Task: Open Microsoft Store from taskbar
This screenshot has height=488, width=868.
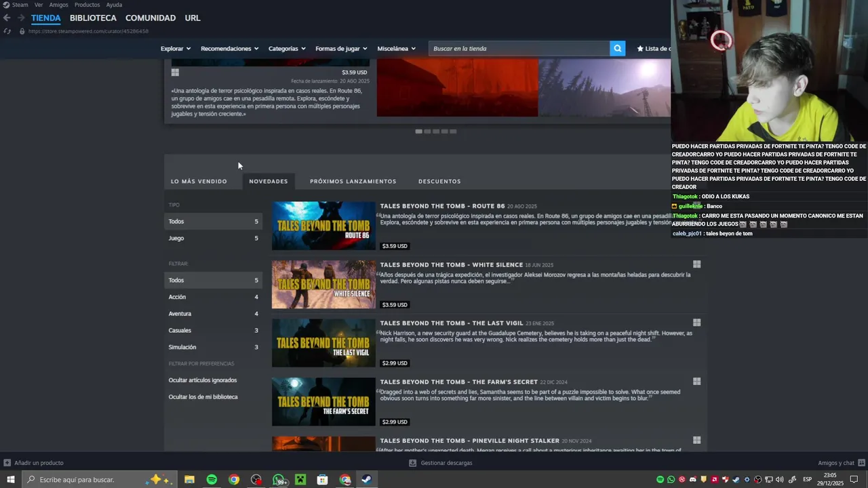Action: (323, 479)
